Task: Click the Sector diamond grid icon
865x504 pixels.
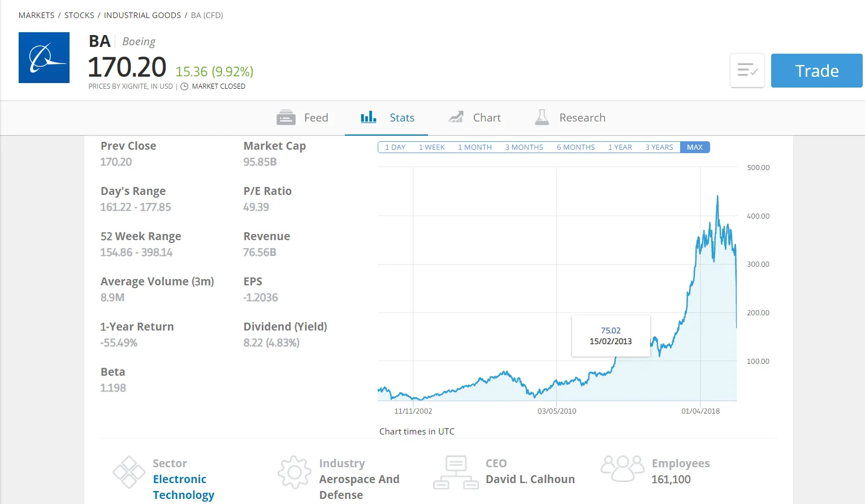Action: point(129,472)
